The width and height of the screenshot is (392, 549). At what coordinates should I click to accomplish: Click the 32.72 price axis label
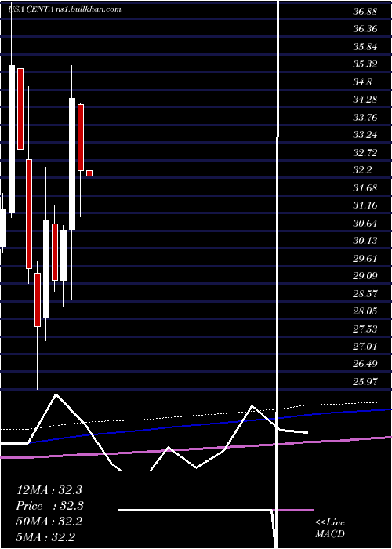365,153
